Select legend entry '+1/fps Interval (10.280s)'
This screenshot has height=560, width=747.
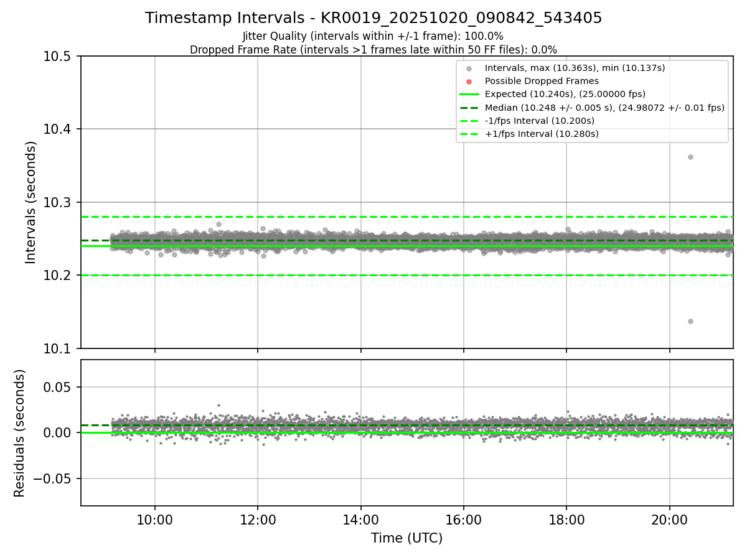pos(542,134)
